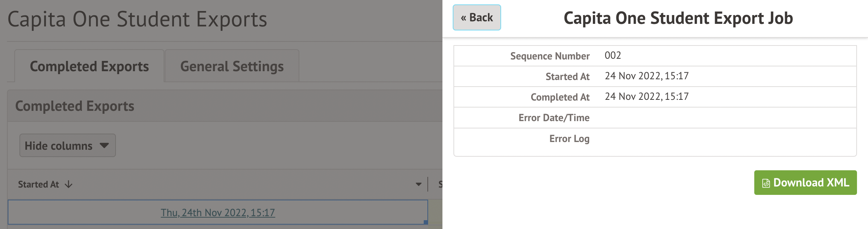Click the column divider after Started At
The height and width of the screenshot is (229, 868).
(x=428, y=184)
